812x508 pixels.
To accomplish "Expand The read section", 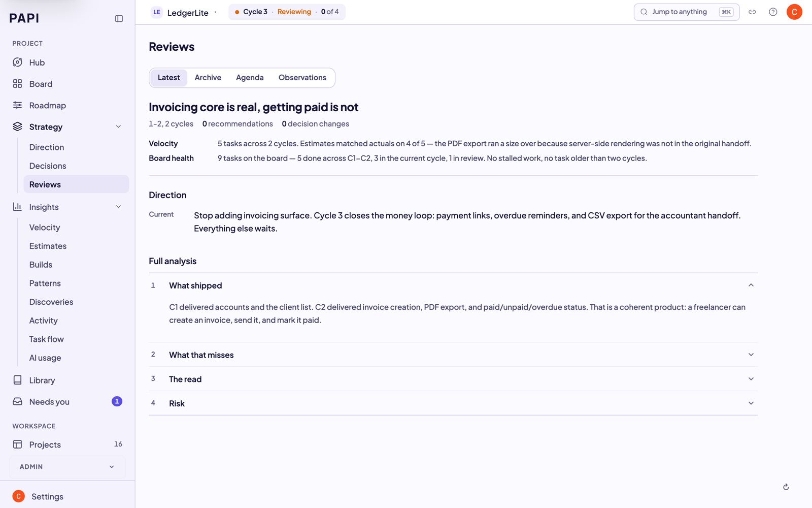I will click(453, 379).
